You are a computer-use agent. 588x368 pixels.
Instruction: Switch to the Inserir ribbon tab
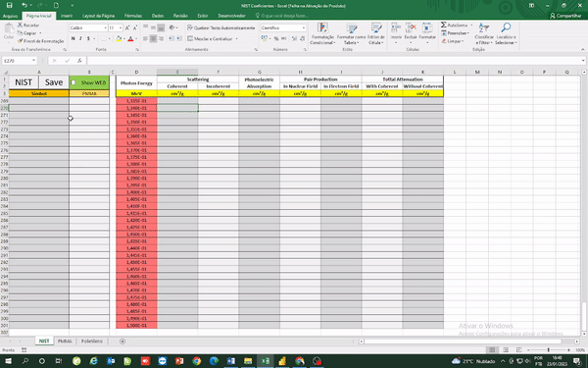[x=67, y=16]
